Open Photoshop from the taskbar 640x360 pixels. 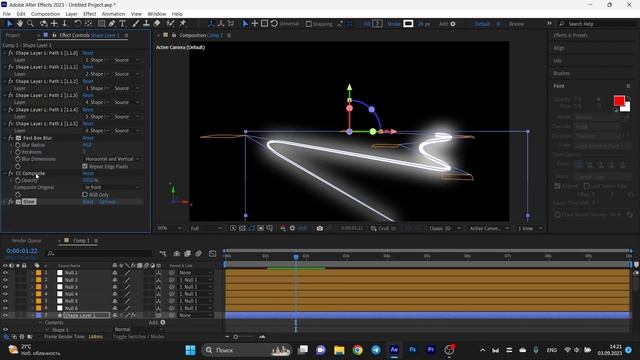coord(412,350)
